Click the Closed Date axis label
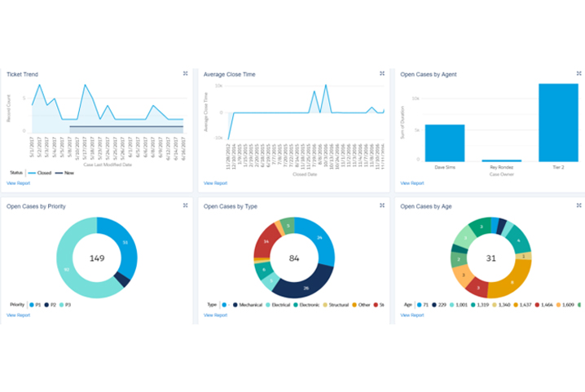 coord(305,174)
